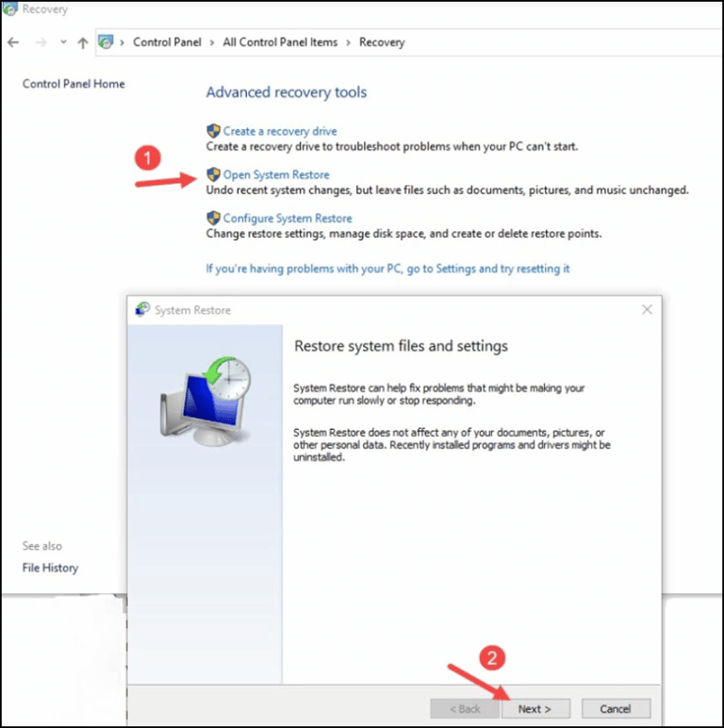Follow the link to Settings for resetting PC
This screenshot has height=728, width=724.
tap(387, 269)
